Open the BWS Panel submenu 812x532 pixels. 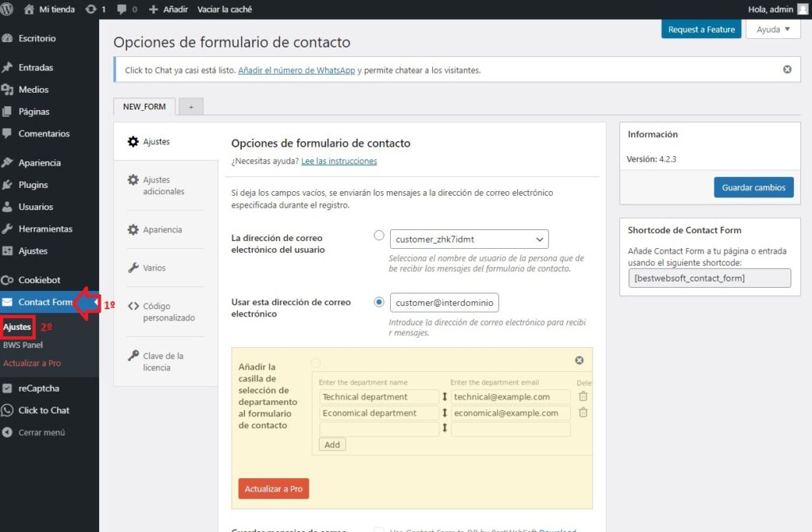23,345
